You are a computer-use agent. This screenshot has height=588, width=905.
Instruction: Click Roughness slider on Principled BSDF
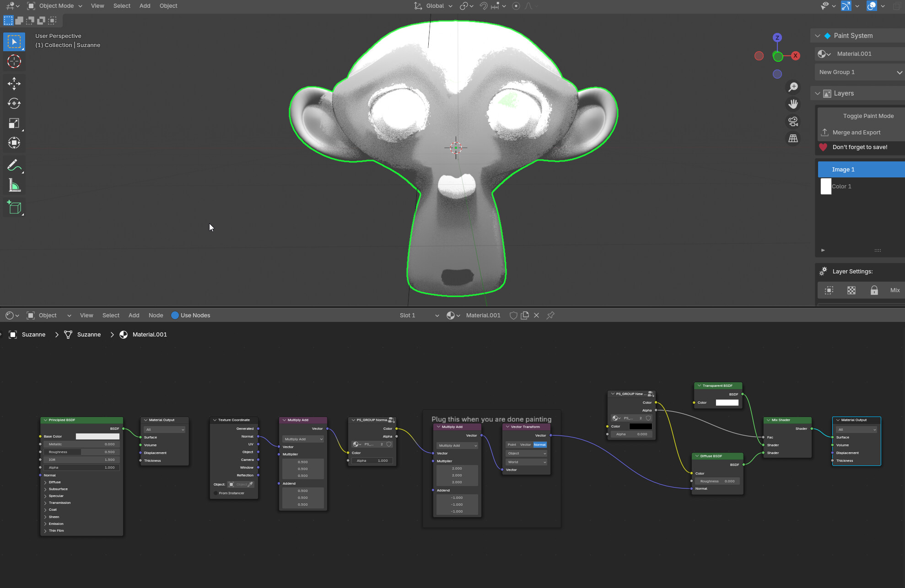click(x=81, y=452)
